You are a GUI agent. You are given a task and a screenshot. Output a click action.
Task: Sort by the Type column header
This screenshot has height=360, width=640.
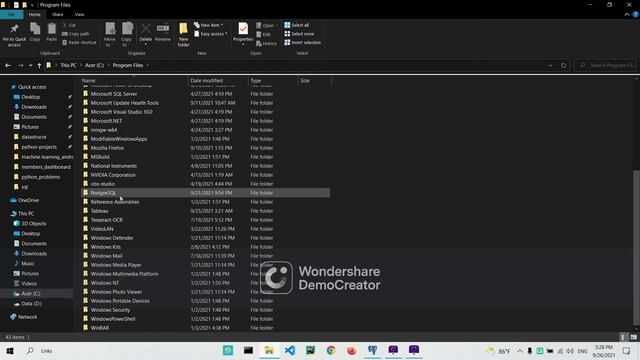point(273,80)
